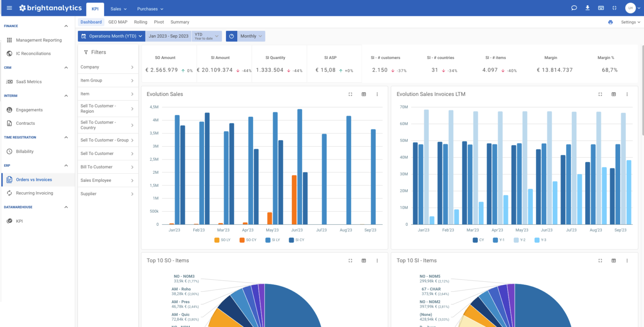The height and width of the screenshot is (327, 644).
Task: Click the refresh icon next to Monthly
Action: tap(231, 36)
